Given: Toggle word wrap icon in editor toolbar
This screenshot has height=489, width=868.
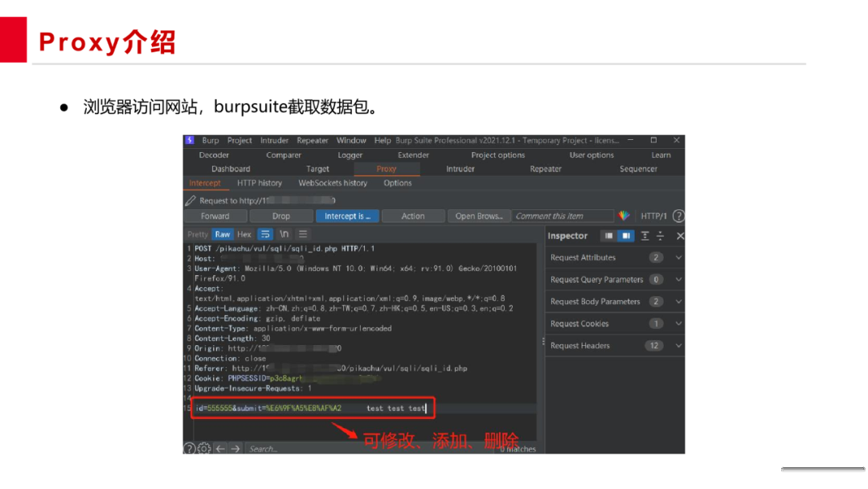Looking at the screenshot, I should click(x=265, y=234).
